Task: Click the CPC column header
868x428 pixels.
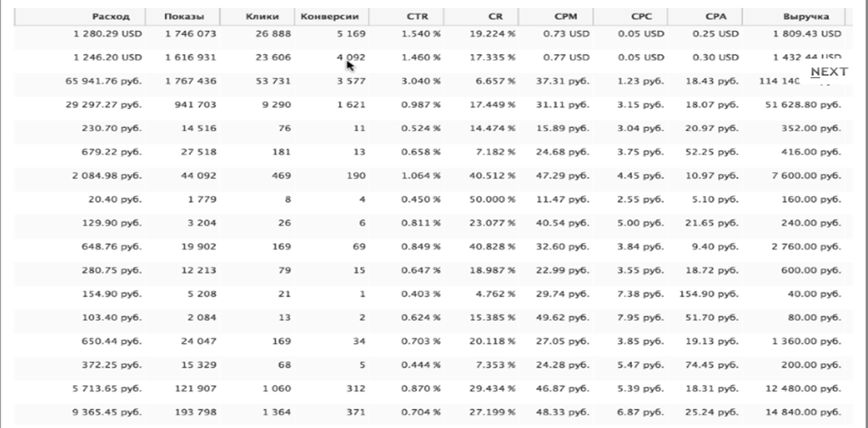Action: click(x=641, y=17)
